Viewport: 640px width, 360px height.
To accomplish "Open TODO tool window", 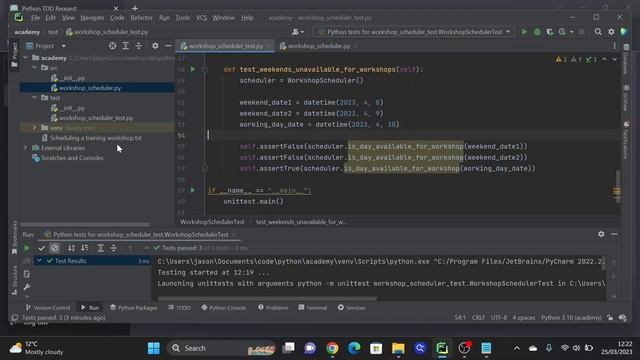I will click(x=180, y=307).
